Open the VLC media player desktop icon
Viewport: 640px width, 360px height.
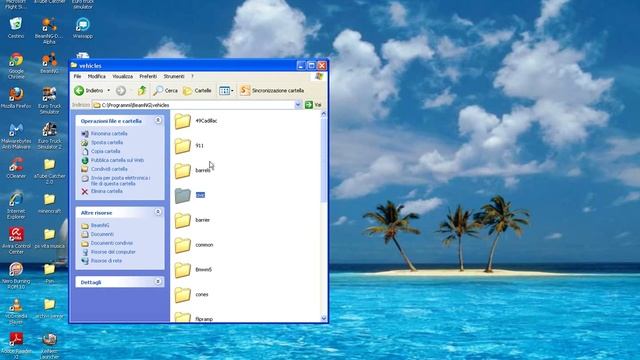click(x=16, y=311)
